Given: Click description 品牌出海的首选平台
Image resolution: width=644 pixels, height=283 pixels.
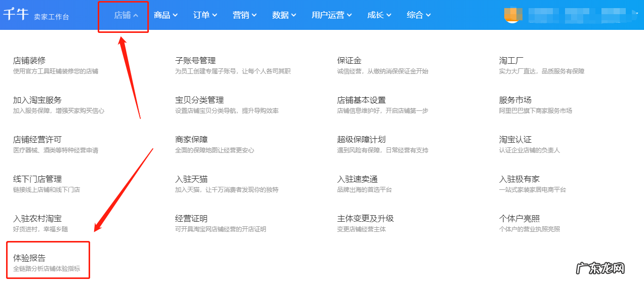Looking at the screenshot, I should 365,190.
